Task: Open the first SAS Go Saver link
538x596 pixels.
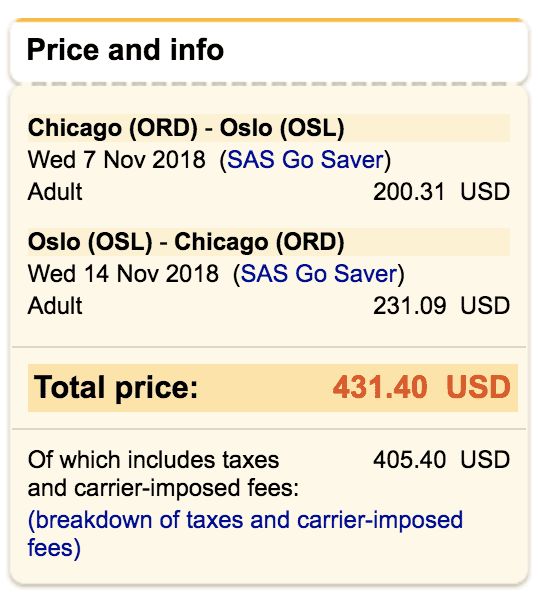Action: 305,160
